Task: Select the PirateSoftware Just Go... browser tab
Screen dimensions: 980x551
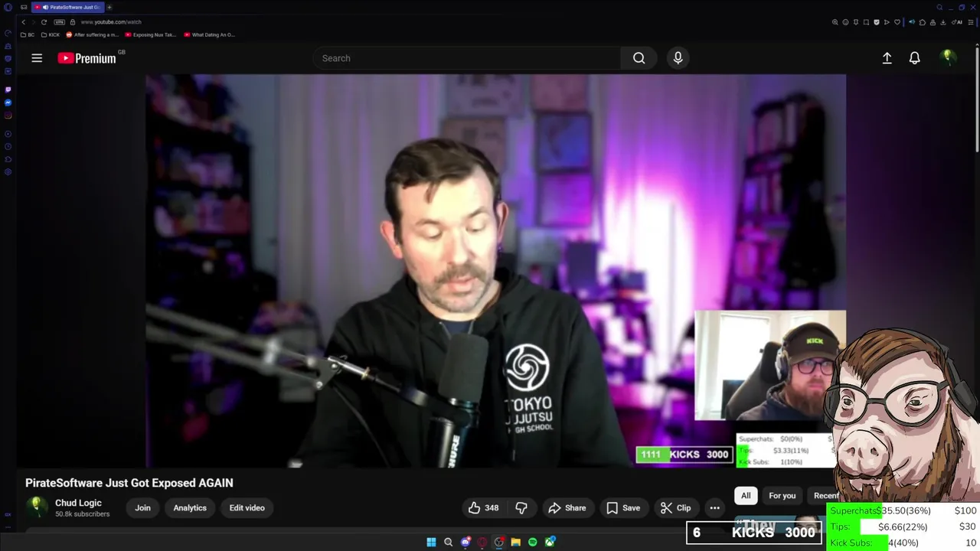Action: coord(70,7)
